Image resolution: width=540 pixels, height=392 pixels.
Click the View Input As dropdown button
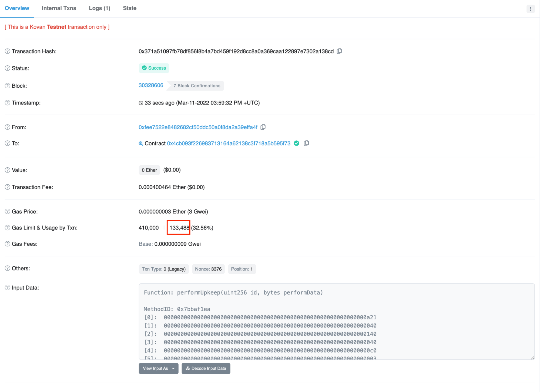159,369
